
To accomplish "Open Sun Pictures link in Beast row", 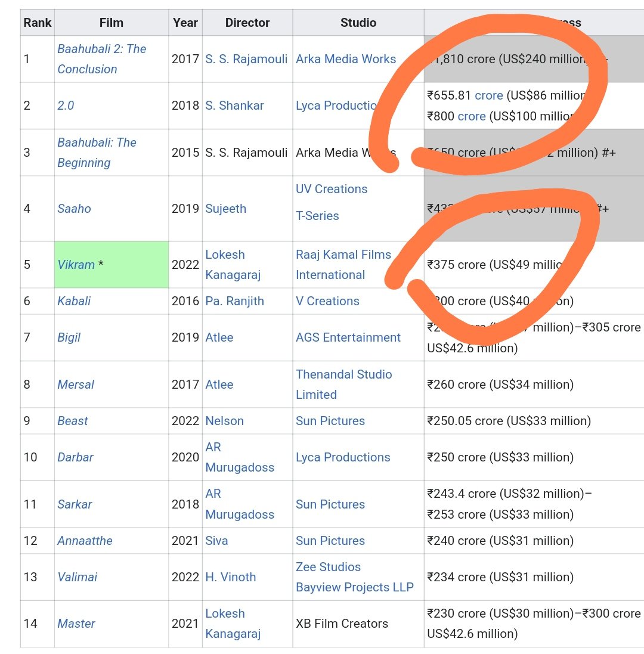I will pyautogui.click(x=330, y=420).
